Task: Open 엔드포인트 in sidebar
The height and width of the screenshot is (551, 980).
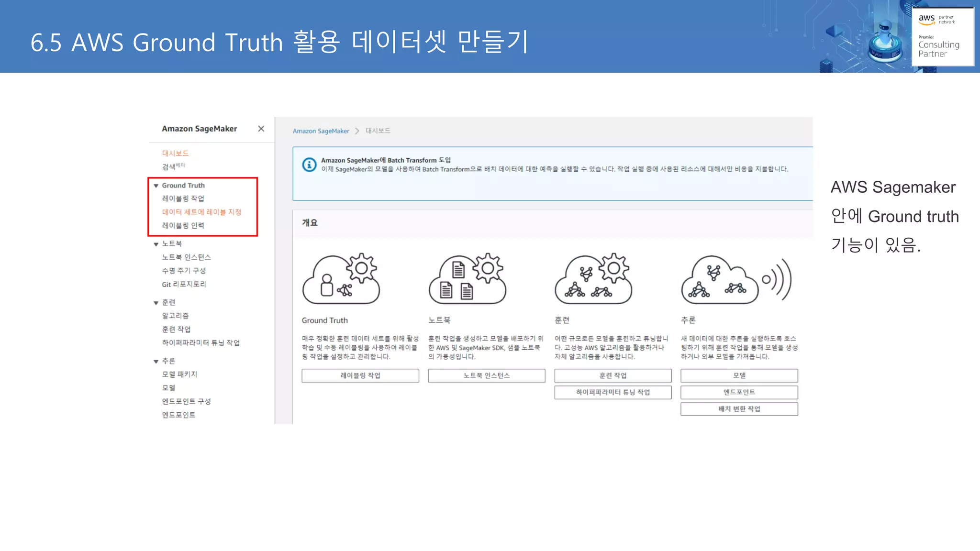Action: 178,415
